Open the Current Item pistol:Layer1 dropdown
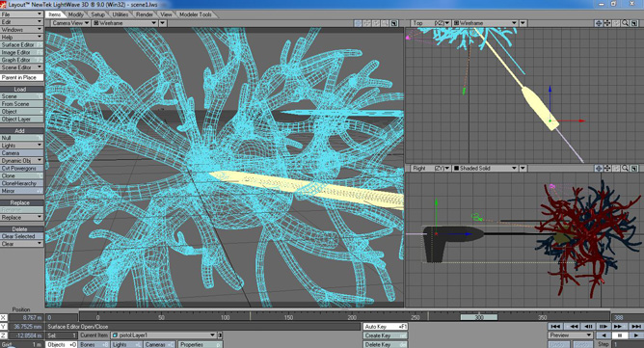The width and height of the screenshot is (644, 348). [164, 335]
